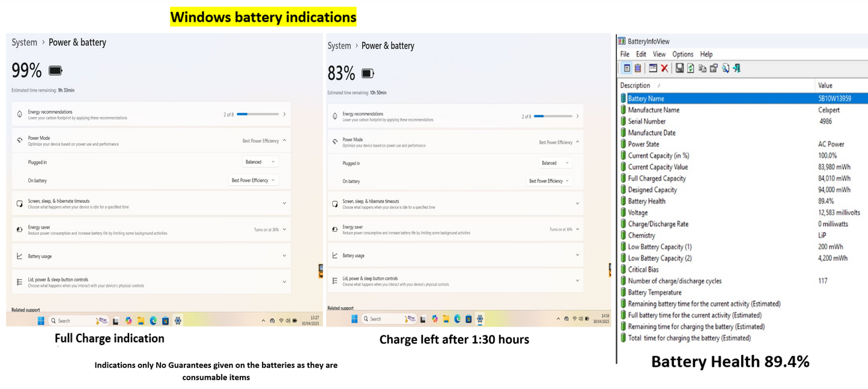Screen dimensions: 868x389
Task: Click the Value column header
Action: pyautogui.click(x=825, y=85)
